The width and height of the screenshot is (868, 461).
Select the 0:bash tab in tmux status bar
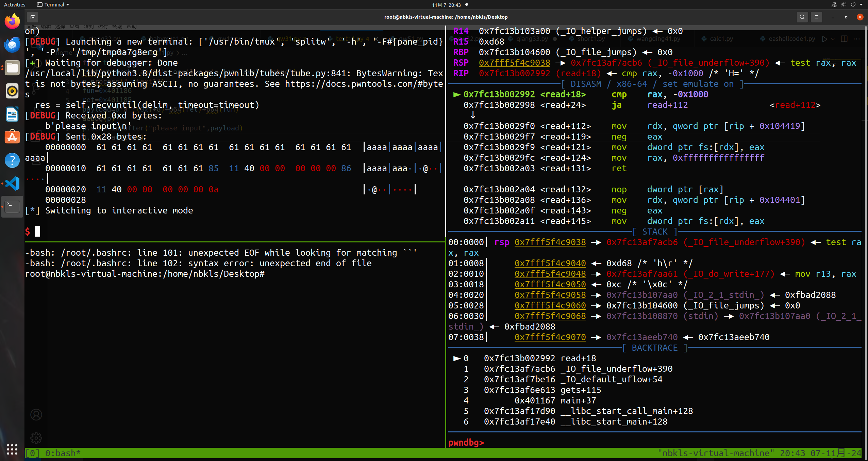tap(63, 453)
